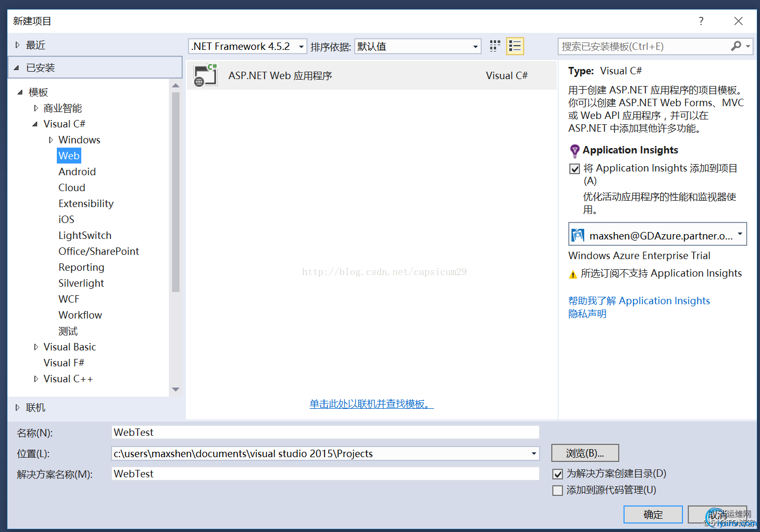Collapse the 模板 tree node
The image size is (760, 532).
tap(20, 92)
